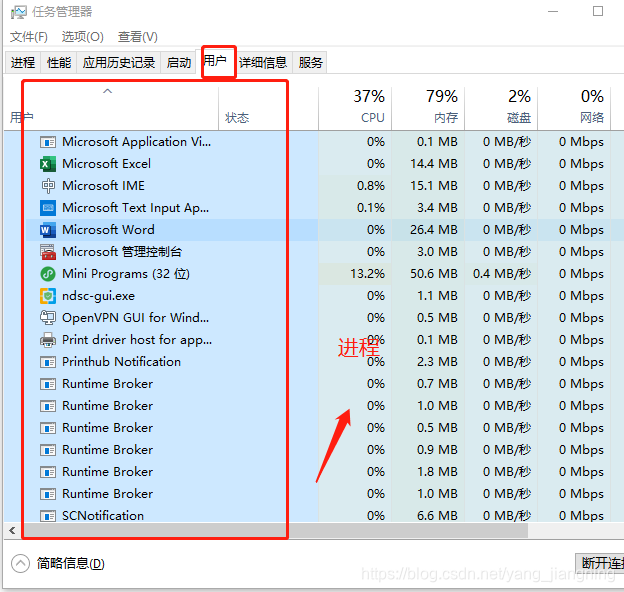Click the 13.2% CPU value cell
The width and height of the screenshot is (624, 592).
coord(355,274)
